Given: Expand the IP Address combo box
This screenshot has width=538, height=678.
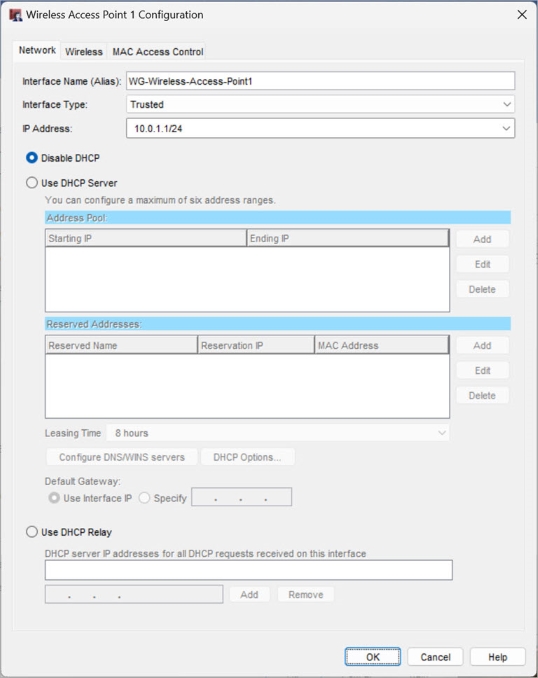Looking at the screenshot, I should [320, 128].
